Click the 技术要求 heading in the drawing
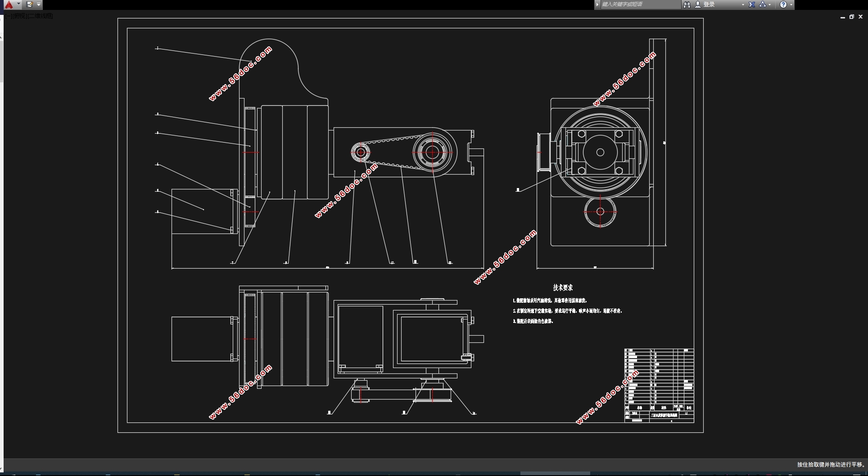Image resolution: width=868 pixels, height=476 pixels. click(x=563, y=287)
